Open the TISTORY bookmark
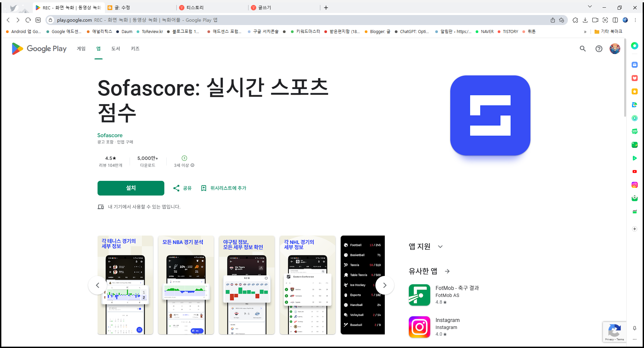This screenshot has height=348, width=644. [x=508, y=32]
